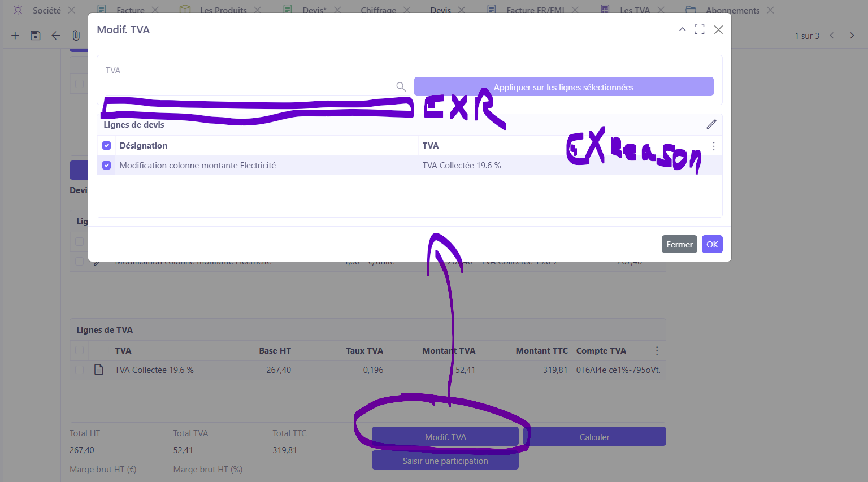The height and width of the screenshot is (482, 868).
Task: Open the Abonnements tab
Action: (x=732, y=10)
